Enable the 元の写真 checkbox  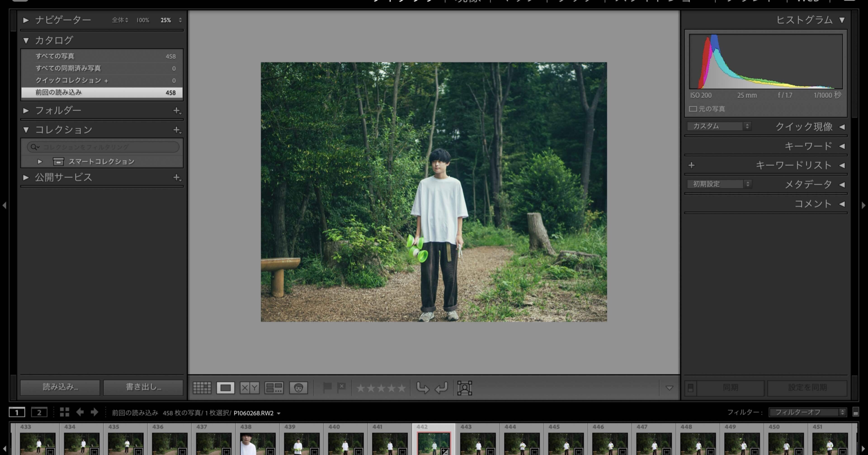point(693,109)
